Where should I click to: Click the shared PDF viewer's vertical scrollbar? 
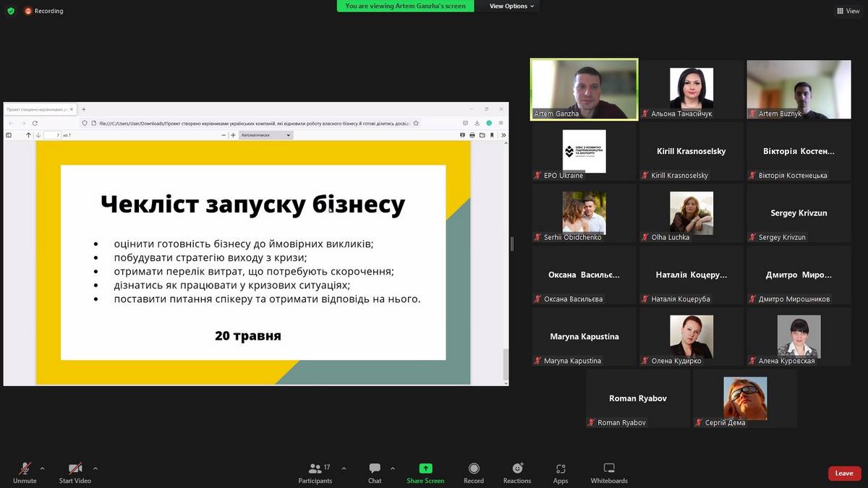505,361
